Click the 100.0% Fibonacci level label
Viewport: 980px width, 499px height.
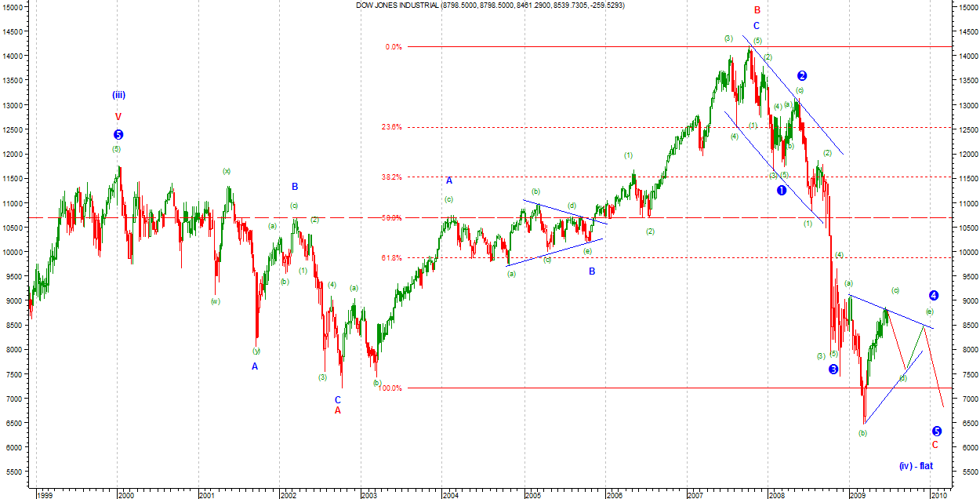click(390, 388)
